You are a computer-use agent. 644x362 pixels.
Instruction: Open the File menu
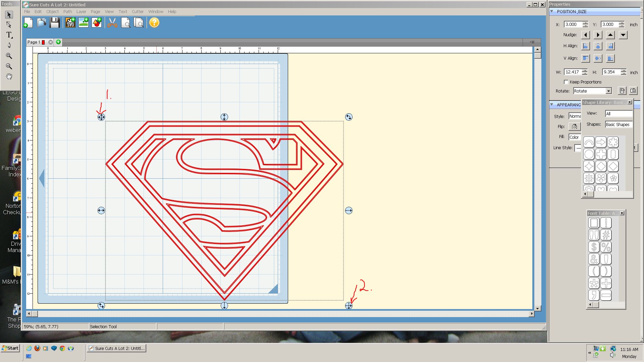[27, 11]
